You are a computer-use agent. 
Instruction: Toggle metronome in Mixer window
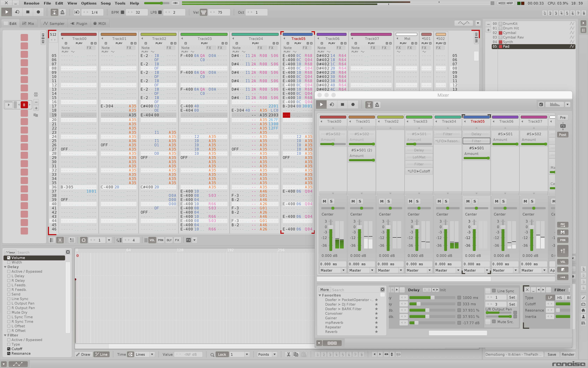pyautogui.click(x=377, y=105)
